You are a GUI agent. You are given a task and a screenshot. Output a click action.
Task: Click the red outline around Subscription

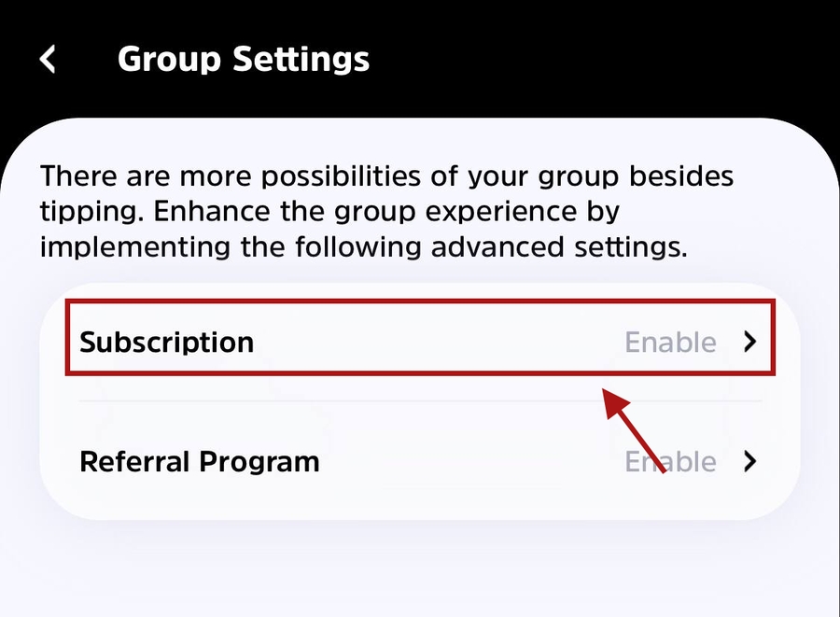420,301
